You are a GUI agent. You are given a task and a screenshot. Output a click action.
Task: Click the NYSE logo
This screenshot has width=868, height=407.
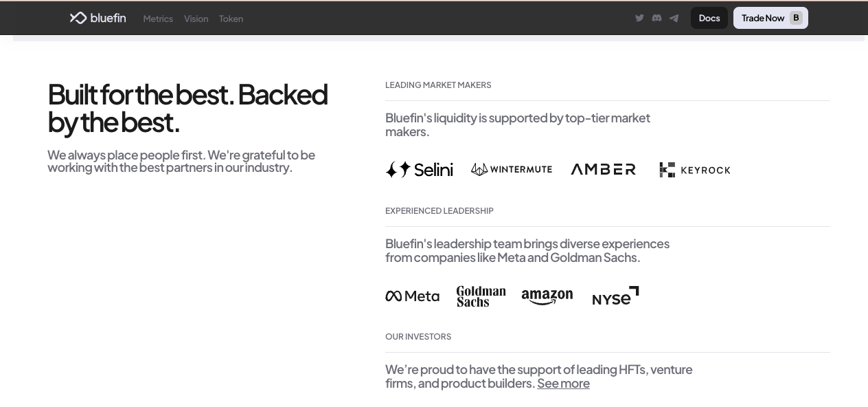tap(615, 296)
